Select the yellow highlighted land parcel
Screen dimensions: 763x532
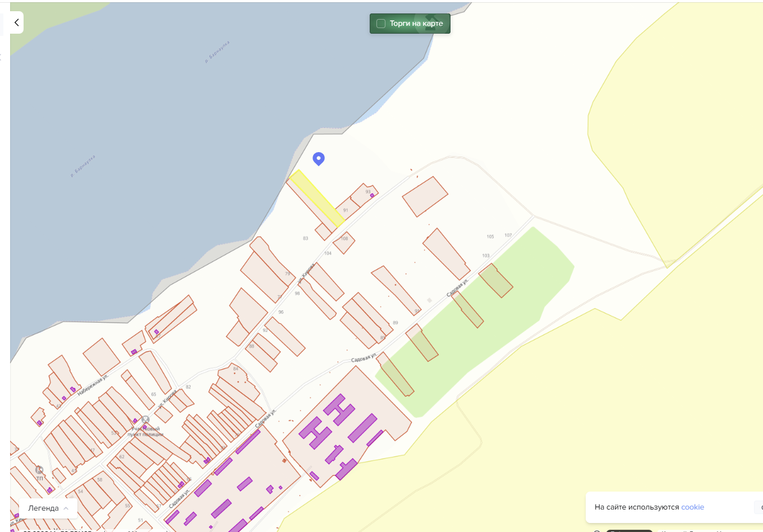click(x=317, y=198)
